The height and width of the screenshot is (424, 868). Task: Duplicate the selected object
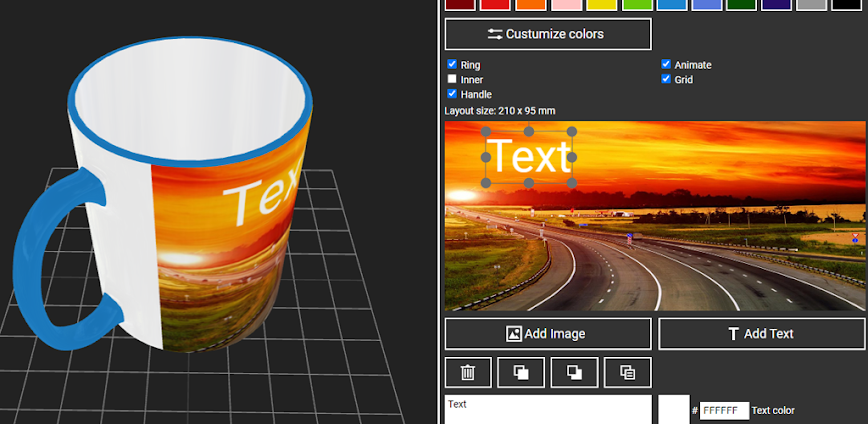[627, 373]
